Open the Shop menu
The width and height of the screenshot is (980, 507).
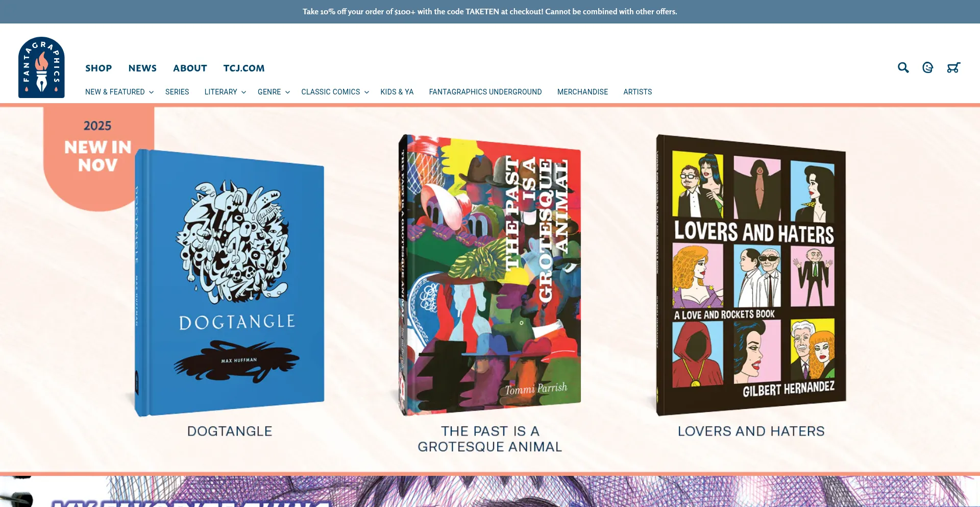pyautogui.click(x=99, y=68)
